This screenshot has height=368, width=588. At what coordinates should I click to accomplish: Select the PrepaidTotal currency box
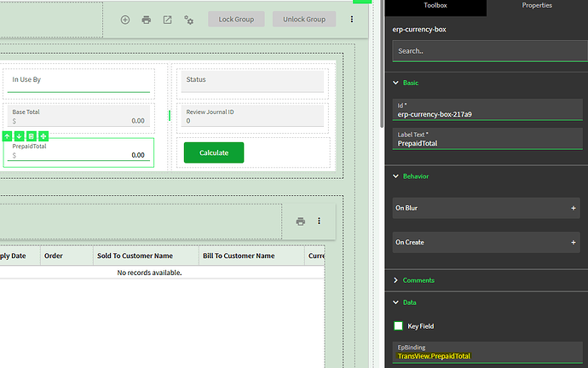78,152
